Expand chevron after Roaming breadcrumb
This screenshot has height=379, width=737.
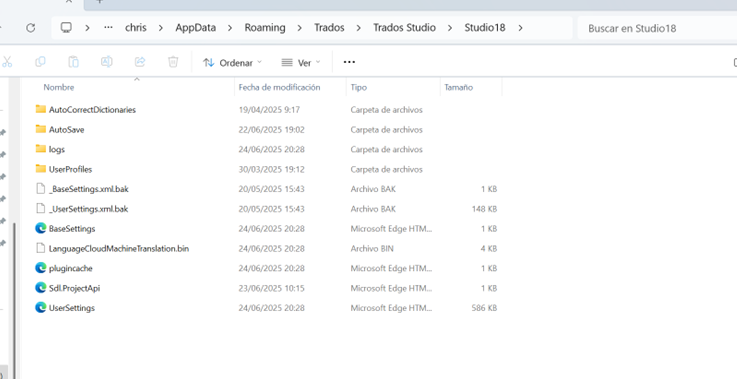tap(299, 28)
